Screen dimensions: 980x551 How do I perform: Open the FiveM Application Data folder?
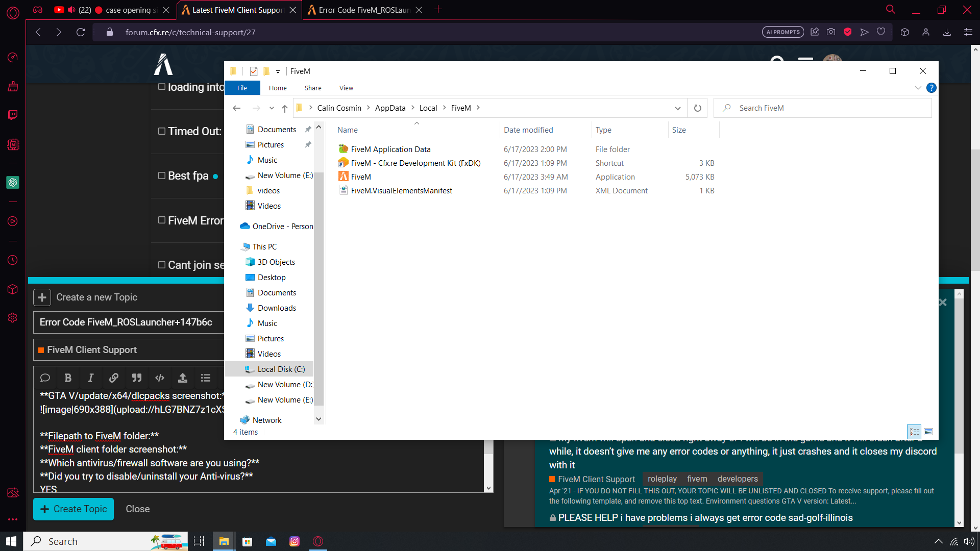pos(390,149)
